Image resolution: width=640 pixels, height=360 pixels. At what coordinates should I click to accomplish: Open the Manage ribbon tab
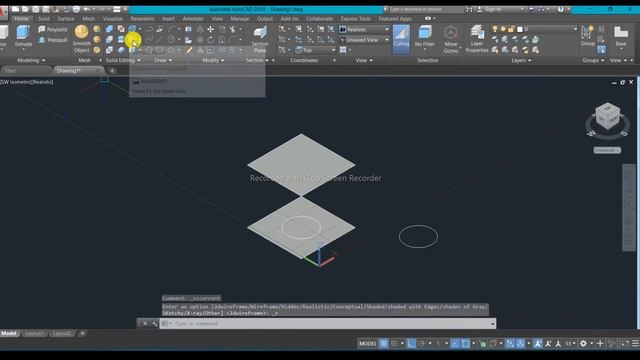240,19
